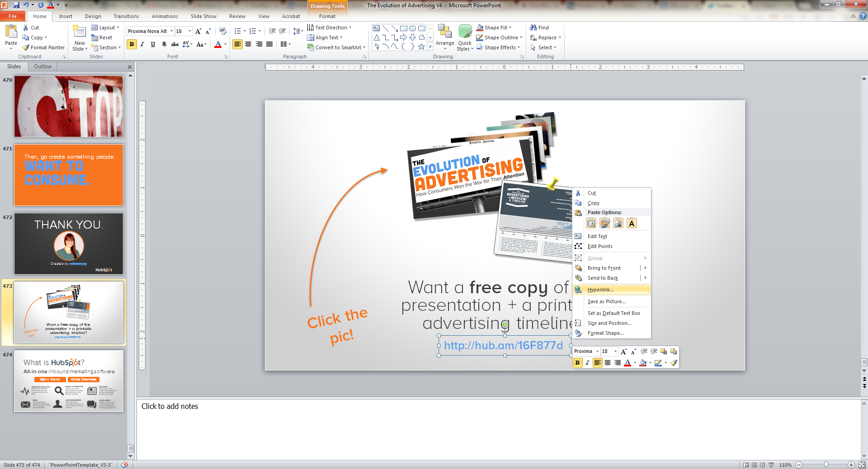
Task: Select the THANK YOU slide 472 thumbnail
Action: (x=69, y=244)
